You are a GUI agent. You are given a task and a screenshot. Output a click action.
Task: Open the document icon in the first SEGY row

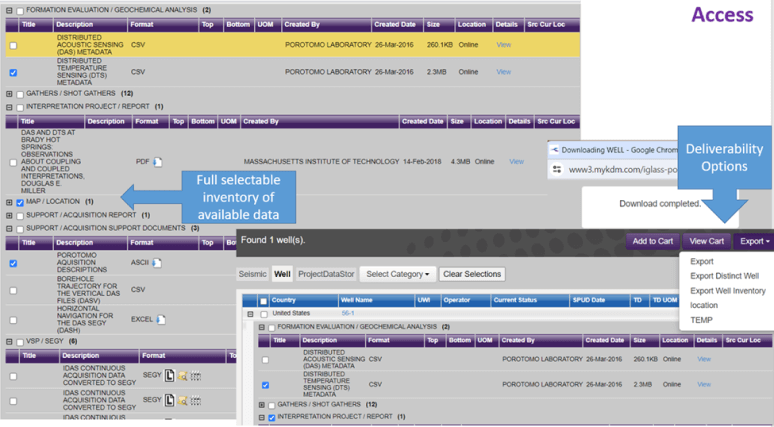click(170, 375)
